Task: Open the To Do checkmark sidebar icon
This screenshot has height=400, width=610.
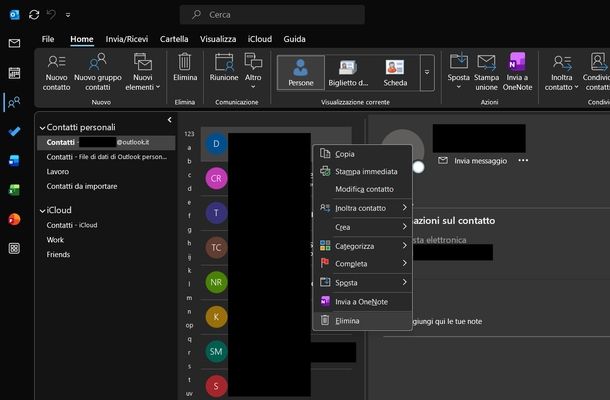Action: coord(14,132)
